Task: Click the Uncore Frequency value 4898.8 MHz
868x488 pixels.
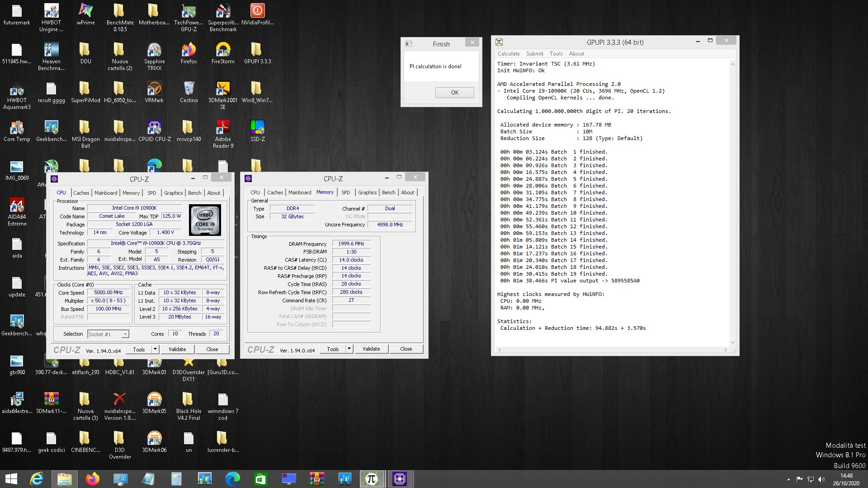Action: tap(390, 225)
